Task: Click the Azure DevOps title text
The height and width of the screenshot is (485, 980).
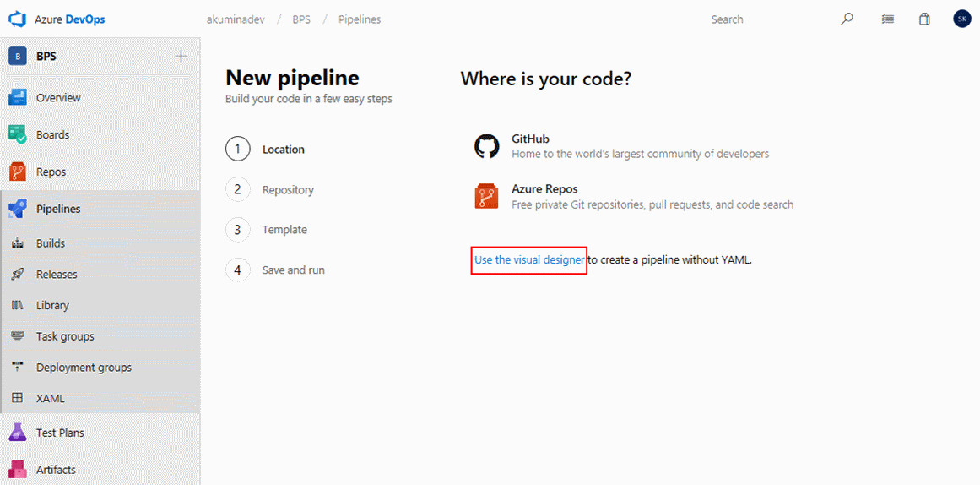Action: pyautogui.click(x=70, y=19)
